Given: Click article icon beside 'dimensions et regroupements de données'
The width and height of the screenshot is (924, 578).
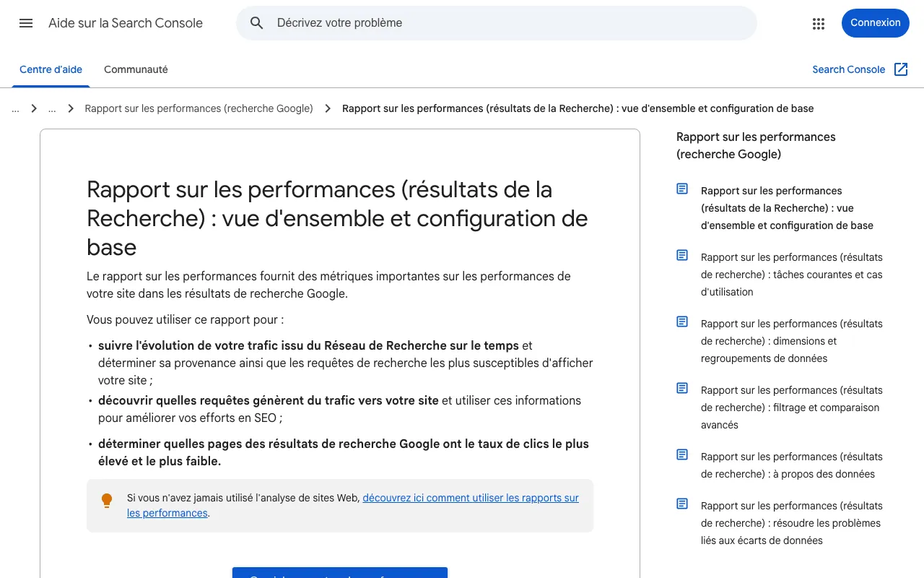Looking at the screenshot, I should click(x=682, y=322).
